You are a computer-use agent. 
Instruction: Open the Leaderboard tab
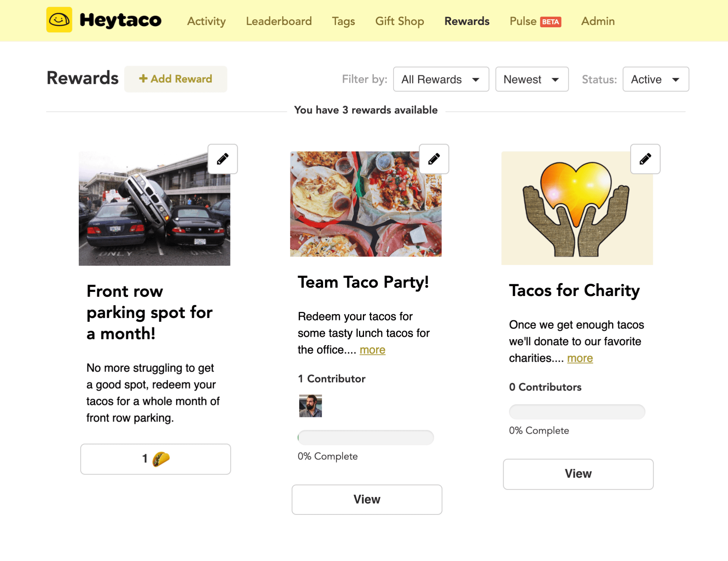pos(279,21)
